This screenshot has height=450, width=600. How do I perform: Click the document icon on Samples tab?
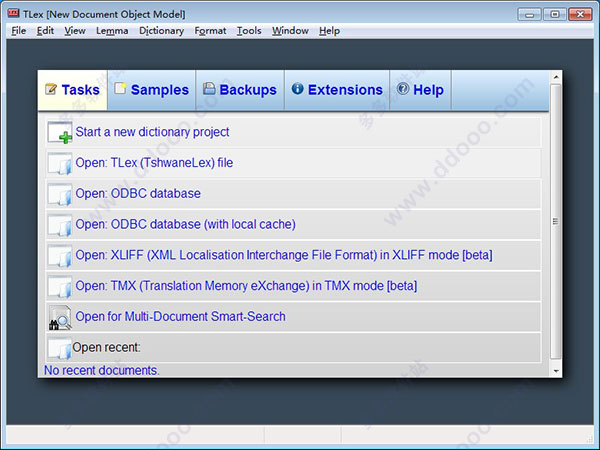coord(120,88)
